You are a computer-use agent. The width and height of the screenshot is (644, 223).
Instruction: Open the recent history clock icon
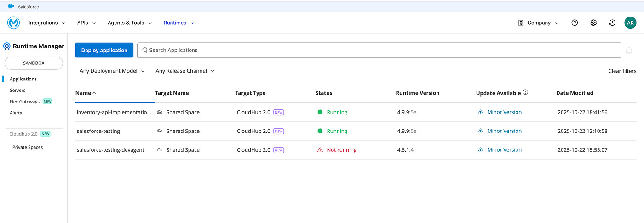click(612, 23)
